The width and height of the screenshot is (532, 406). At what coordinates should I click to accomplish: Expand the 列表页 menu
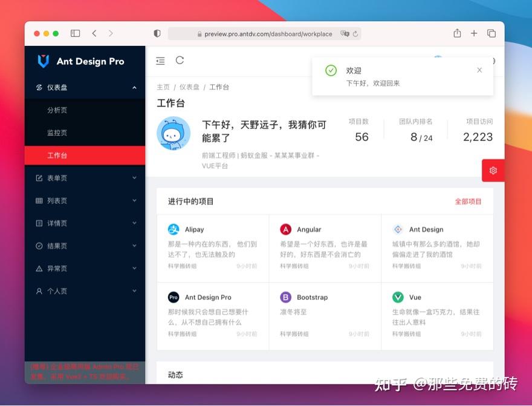click(x=85, y=200)
